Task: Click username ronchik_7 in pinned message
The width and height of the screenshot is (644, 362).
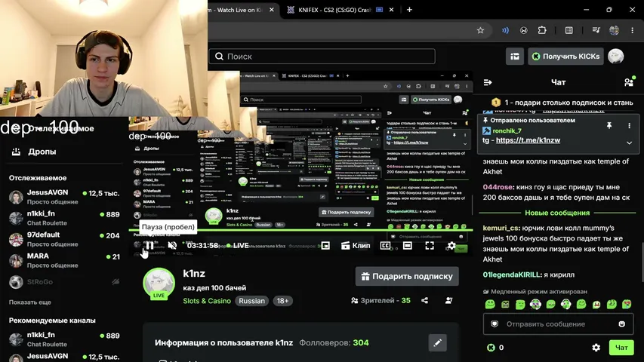Action: (507, 130)
